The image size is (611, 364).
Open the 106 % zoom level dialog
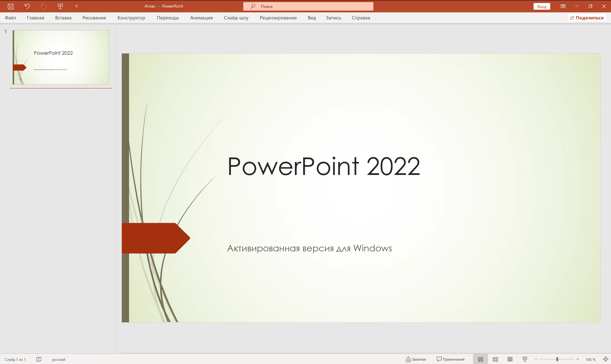pyautogui.click(x=591, y=359)
